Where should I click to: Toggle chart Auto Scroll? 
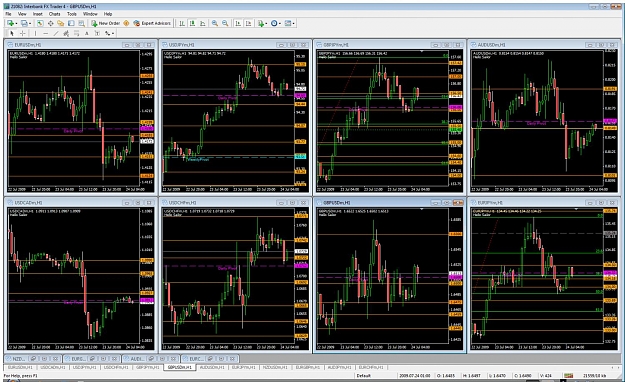click(238, 24)
